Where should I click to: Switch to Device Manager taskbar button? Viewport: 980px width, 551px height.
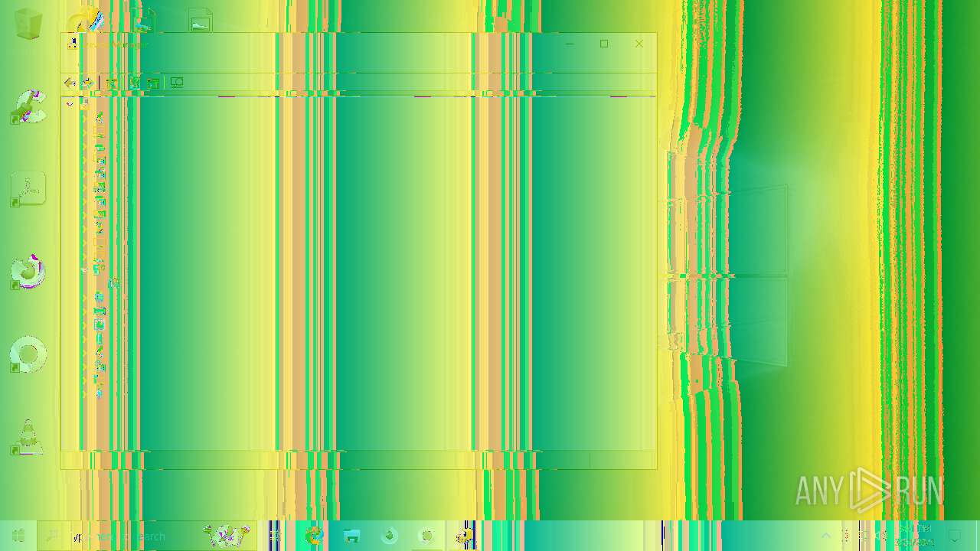pos(465,536)
